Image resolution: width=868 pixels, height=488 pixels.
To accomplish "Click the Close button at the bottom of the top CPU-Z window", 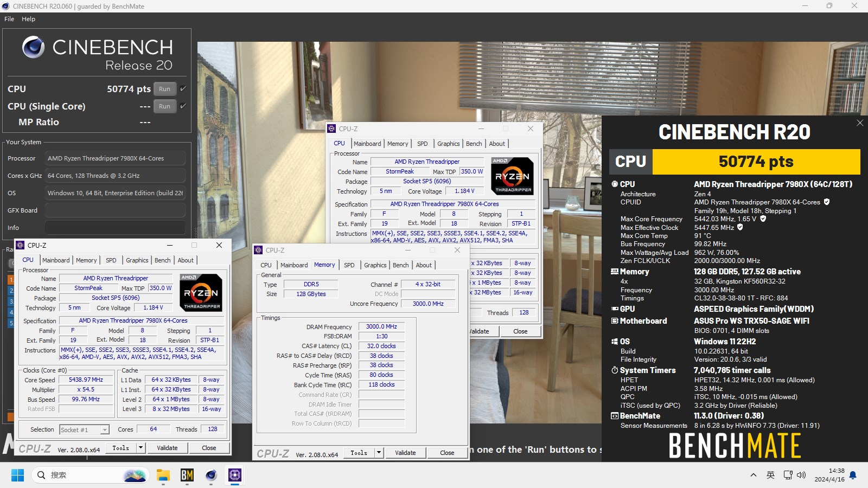I will click(x=520, y=331).
